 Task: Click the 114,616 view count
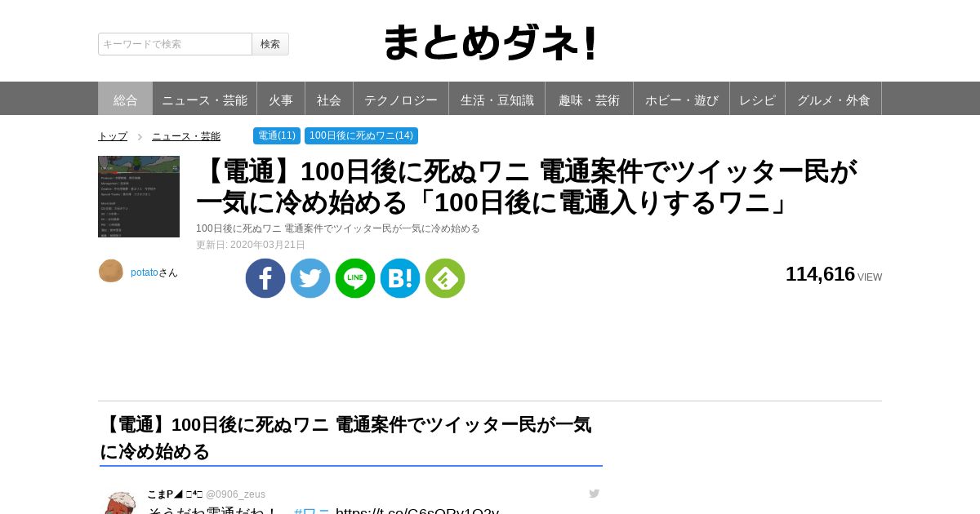820,274
